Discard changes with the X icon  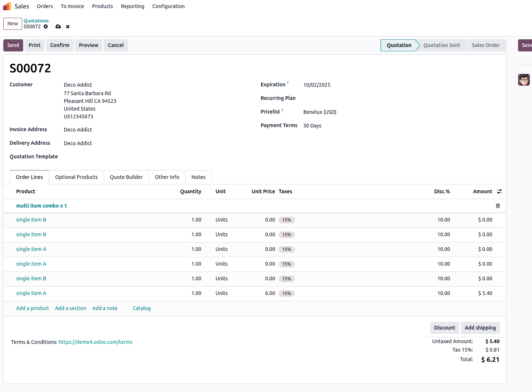[x=68, y=26]
